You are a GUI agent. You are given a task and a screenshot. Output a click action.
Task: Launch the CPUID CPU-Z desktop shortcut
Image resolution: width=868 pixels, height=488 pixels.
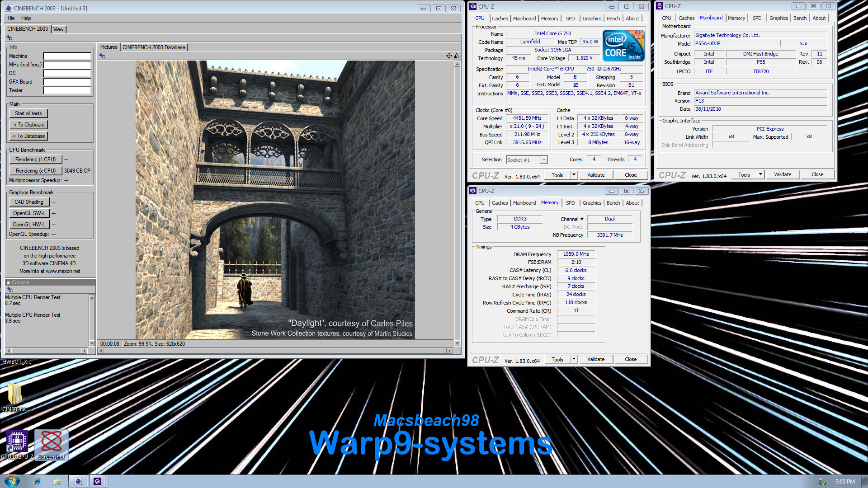tap(17, 445)
